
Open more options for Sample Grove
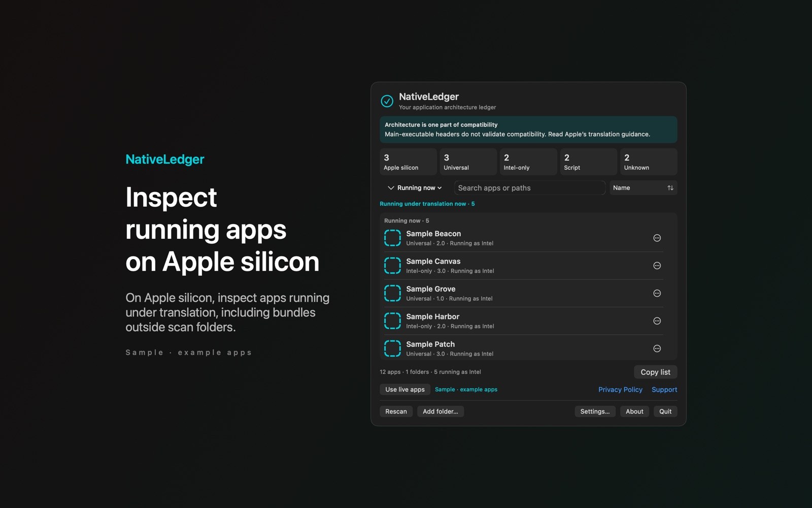click(657, 293)
